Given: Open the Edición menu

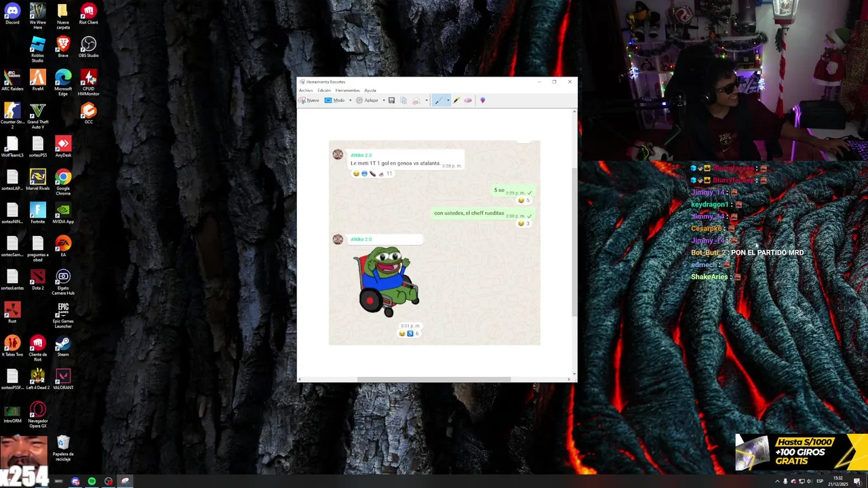Looking at the screenshot, I should coord(324,90).
